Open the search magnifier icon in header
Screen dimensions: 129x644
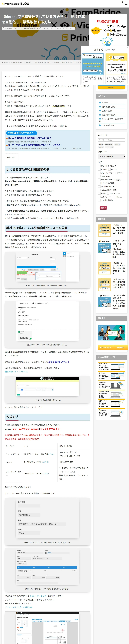pyautogui.click(x=122, y=2)
